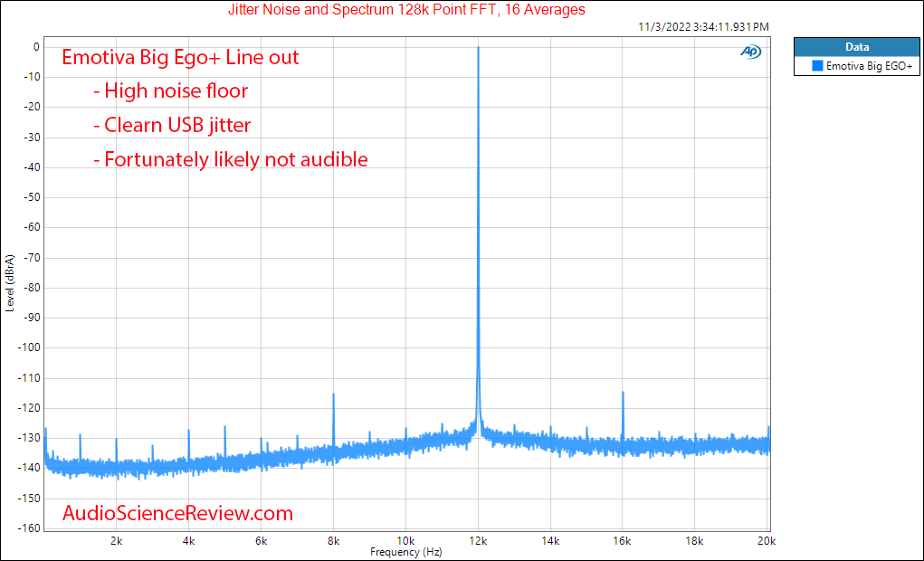Click the "4k" frequency tick label

pos(188,541)
